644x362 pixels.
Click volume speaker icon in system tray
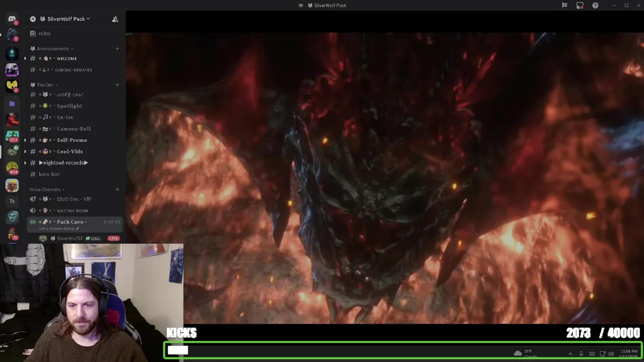611,354
